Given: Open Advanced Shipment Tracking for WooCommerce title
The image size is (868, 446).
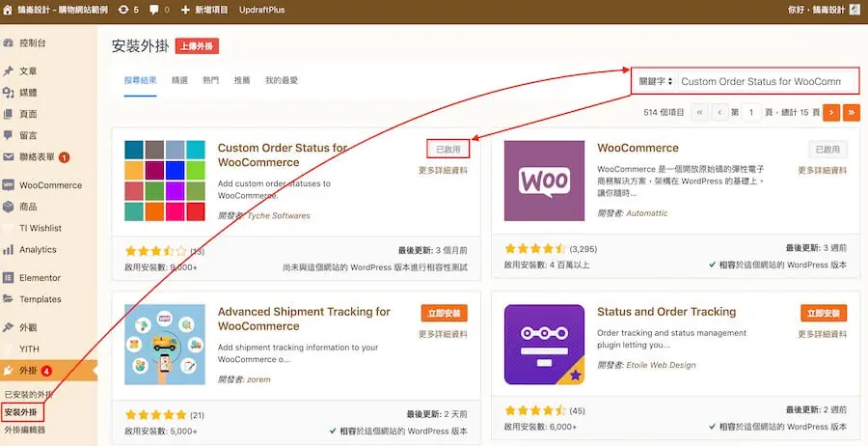Looking at the screenshot, I should tap(304, 320).
